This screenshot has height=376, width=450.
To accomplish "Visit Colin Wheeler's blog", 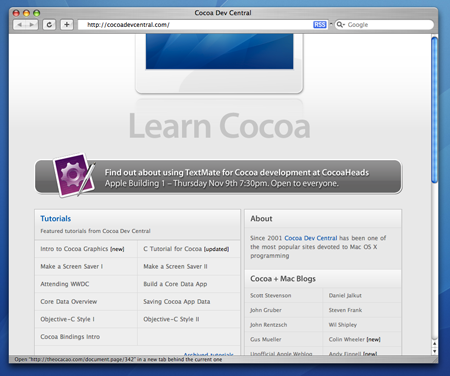I will [x=347, y=339].
